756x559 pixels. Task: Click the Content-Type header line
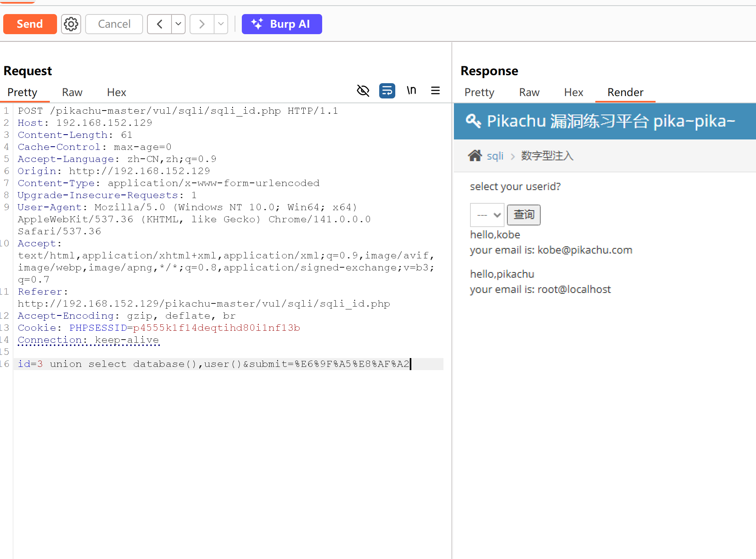tap(168, 183)
